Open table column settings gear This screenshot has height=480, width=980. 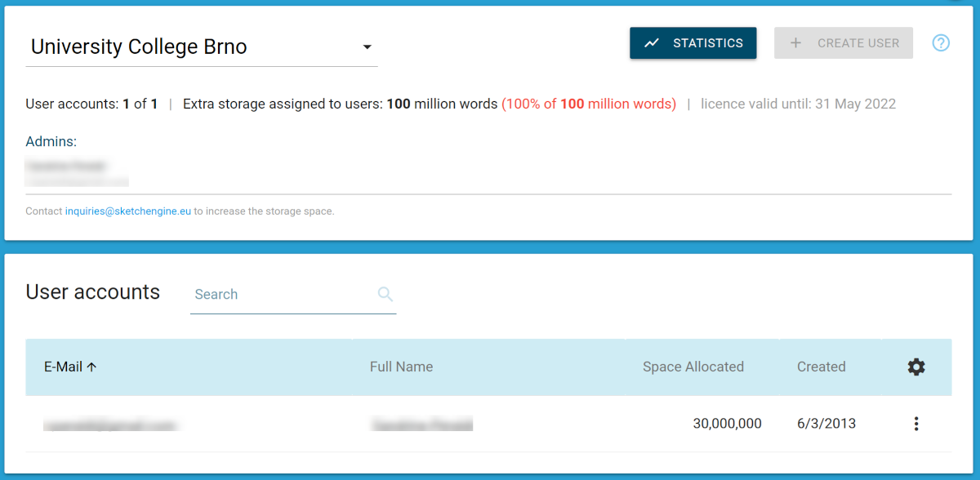916,367
